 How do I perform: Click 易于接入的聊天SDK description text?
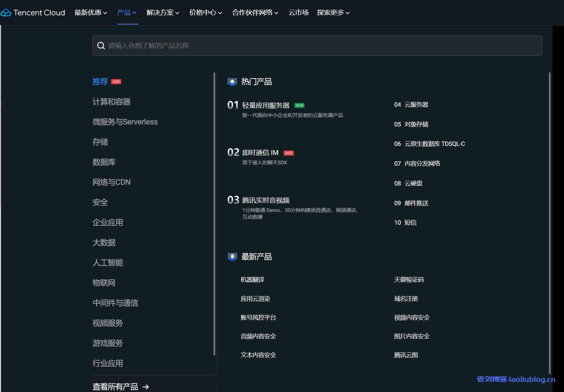265,163
